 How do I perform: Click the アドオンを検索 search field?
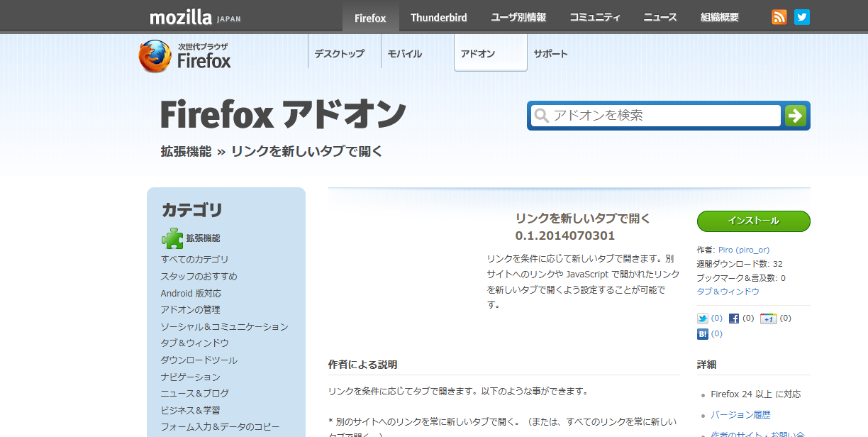tap(663, 116)
